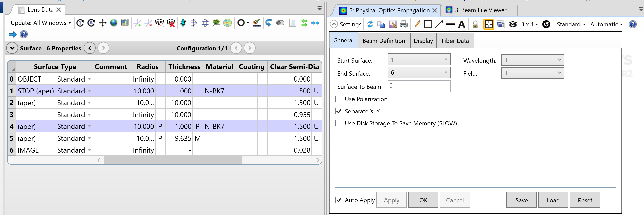The height and width of the screenshot is (215, 644).
Task: Open the Wavelength dropdown
Action: pyautogui.click(x=533, y=60)
